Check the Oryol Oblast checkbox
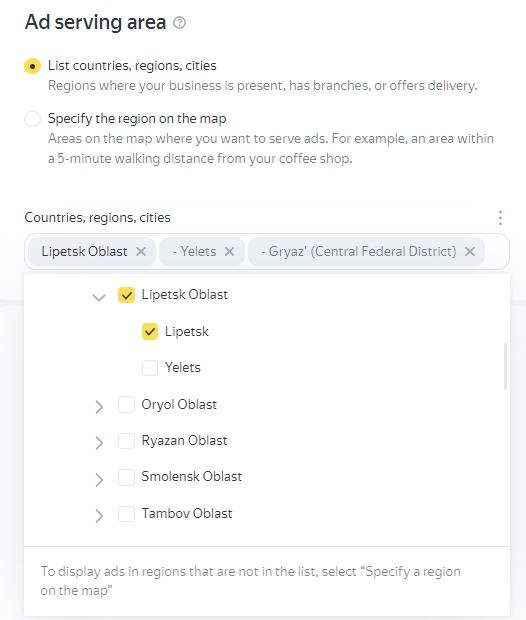Image resolution: width=526 pixels, height=620 pixels. pos(127,405)
